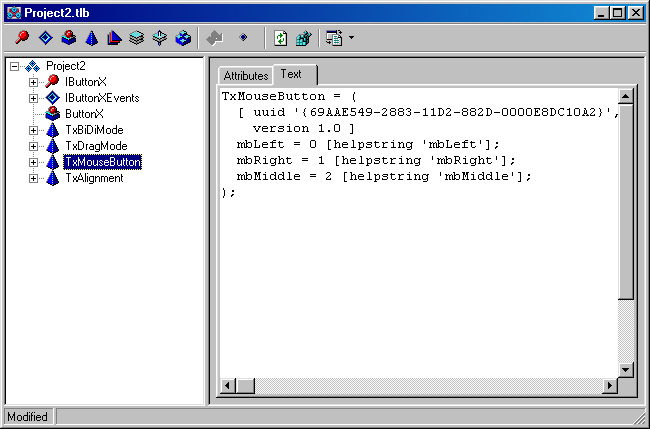This screenshot has width=650, height=429.
Task: Click the New Module cube icon
Action: tap(183, 38)
